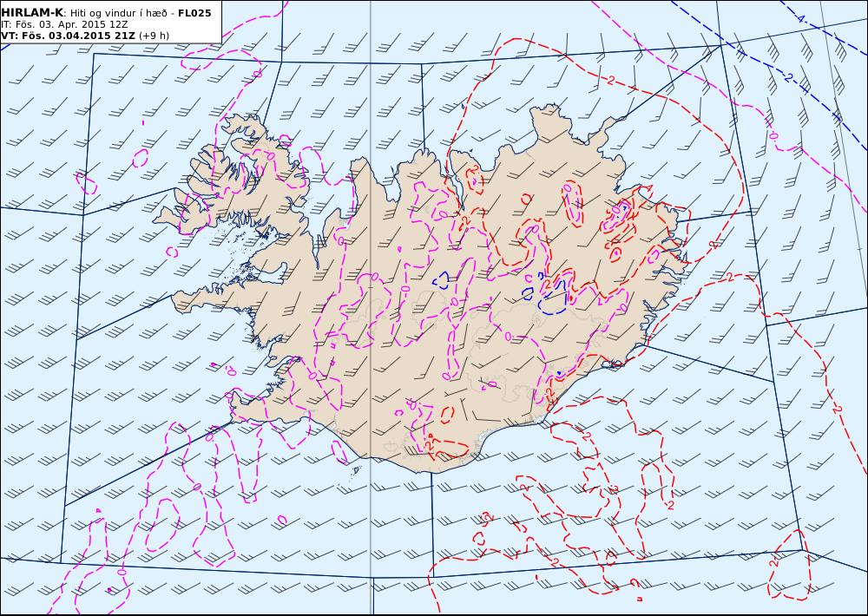Click the FL025 flight level text
868x616 pixels.
pos(194,13)
